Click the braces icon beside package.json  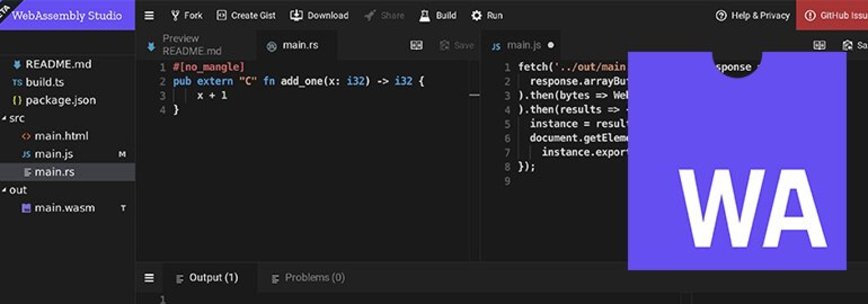click(x=17, y=100)
